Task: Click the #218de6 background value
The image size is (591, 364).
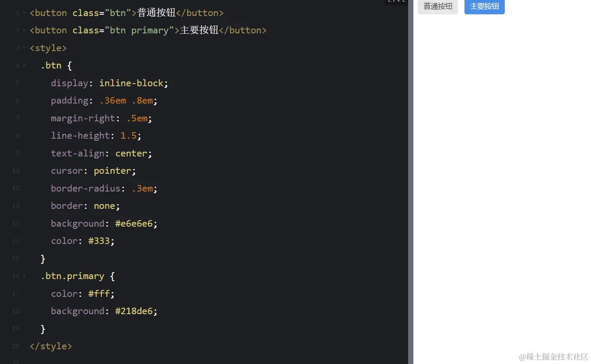Action: tap(134, 311)
